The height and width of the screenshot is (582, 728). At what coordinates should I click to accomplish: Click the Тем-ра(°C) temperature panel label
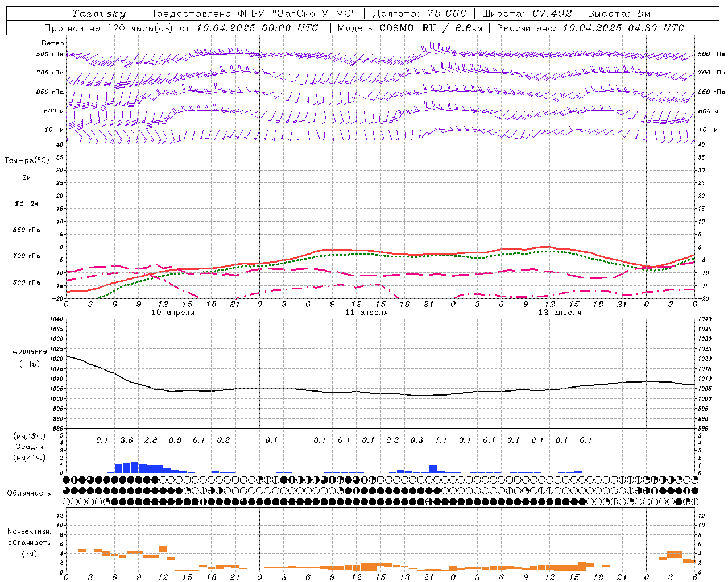click(x=27, y=161)
